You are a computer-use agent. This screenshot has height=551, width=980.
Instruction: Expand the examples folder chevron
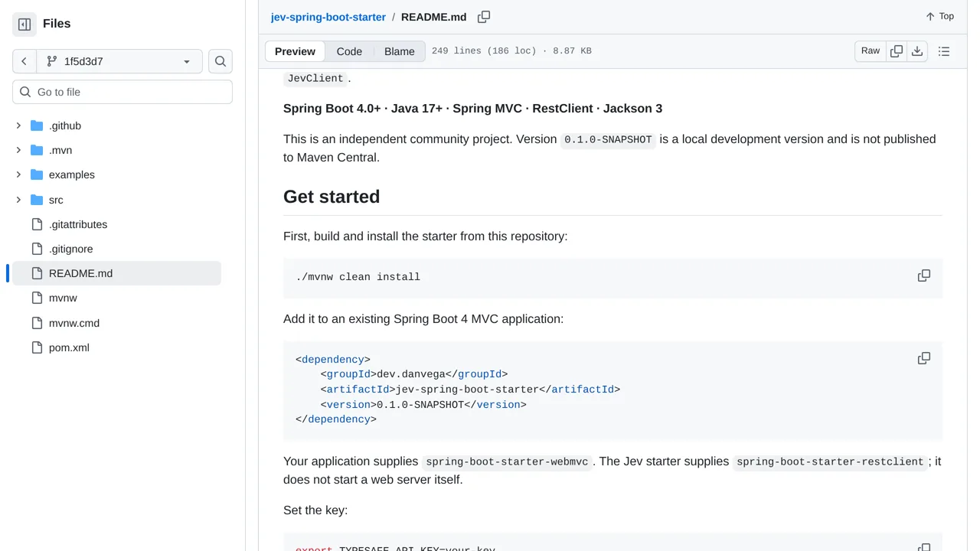pyautogui.click(x=18, y=174)
